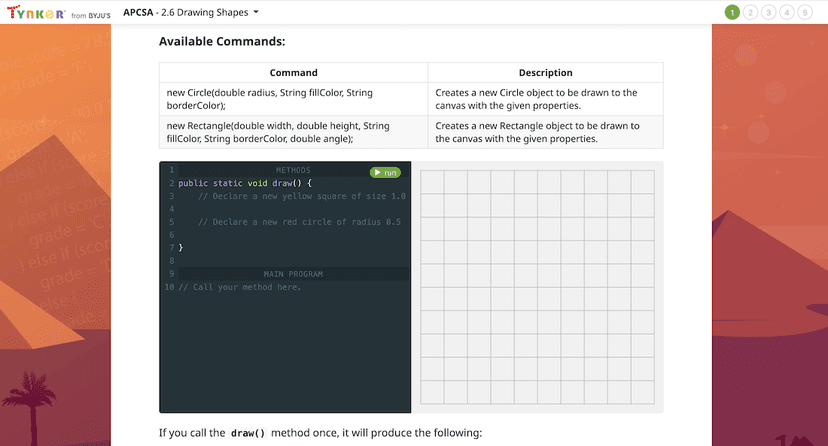Screen dimensions: 828x446
Task: Open the APCSA 2.6 Drawing Shapes dropdown
Action: click(191, 12)
